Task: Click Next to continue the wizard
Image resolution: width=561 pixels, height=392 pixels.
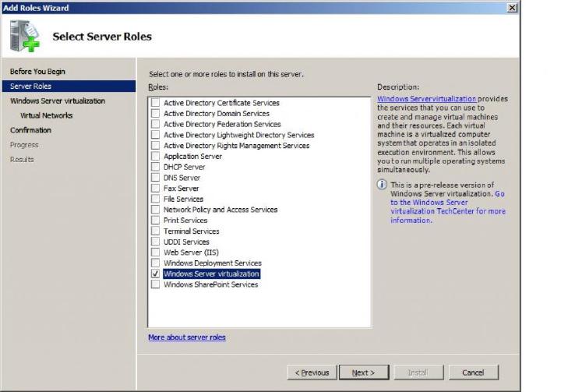Action: pyautogui.click(x=364, y=373)
